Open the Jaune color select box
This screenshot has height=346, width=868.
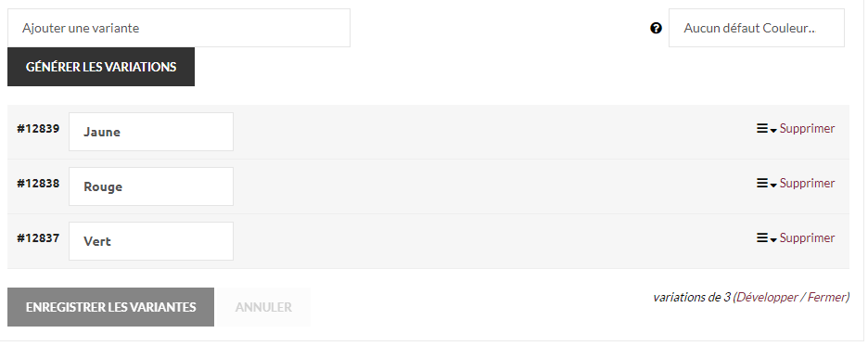[x=151, y=132]
